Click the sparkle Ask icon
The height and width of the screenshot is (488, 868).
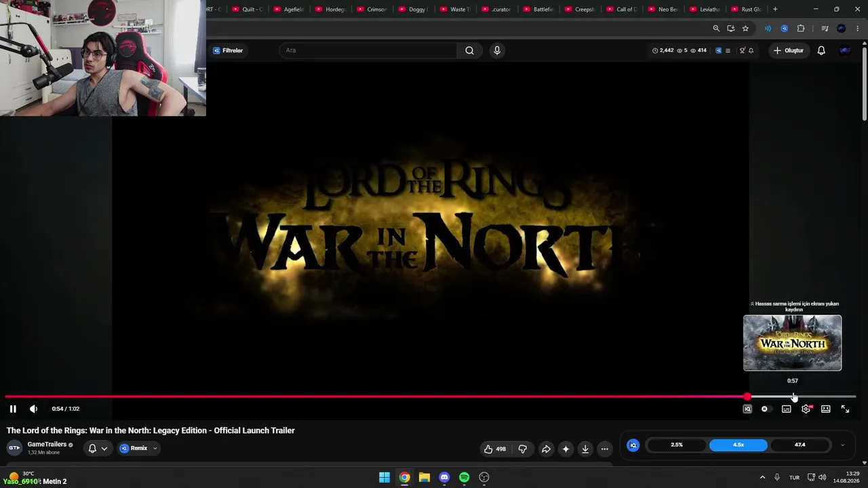(x=566, y=449)
